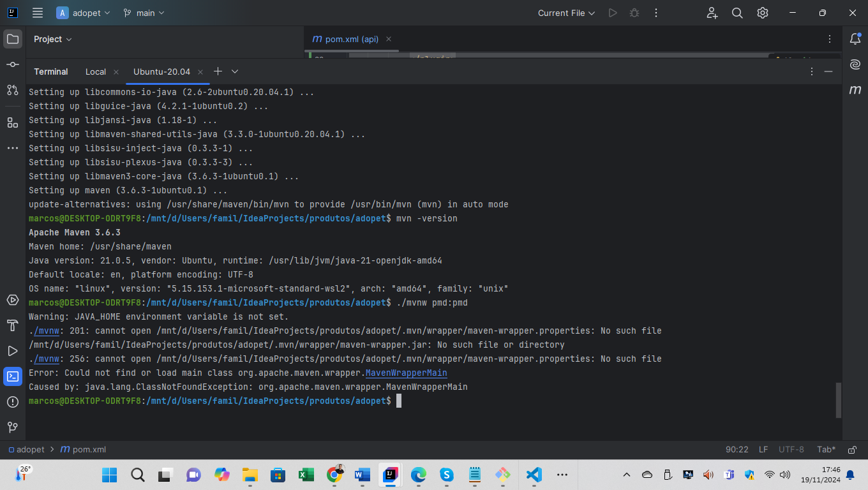This screenshot has width=868, height=490.
Task: Close the pom.xml (api) tab
Action: (389, 39)
